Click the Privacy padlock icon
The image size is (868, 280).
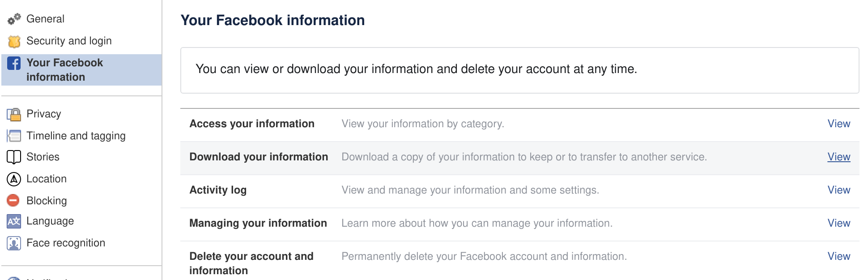point(14,115)
